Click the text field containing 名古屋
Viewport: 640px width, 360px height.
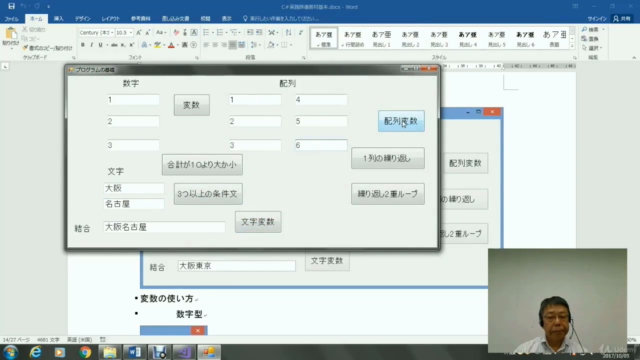[x=134, y=204]
